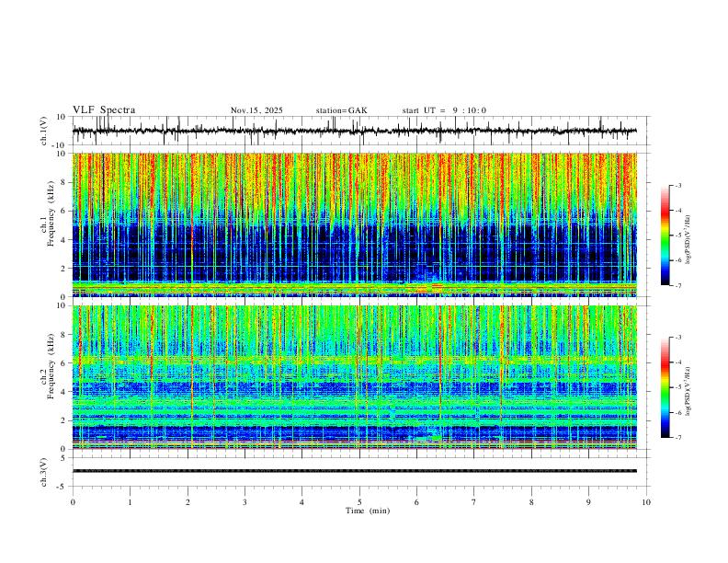Viewport: 728px width, 563px height.
Task: Click the 'ch.3(V)' axis label
Action: pos(44,472)
